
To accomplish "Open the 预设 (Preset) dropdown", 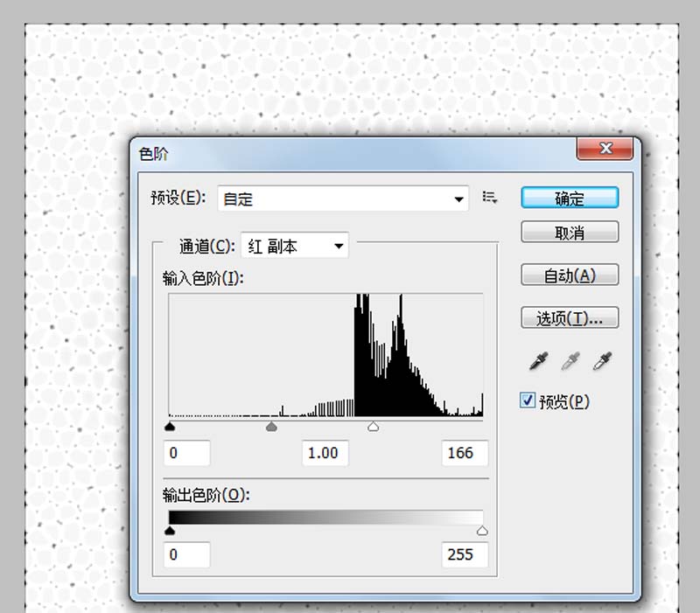I will point(343,199).
